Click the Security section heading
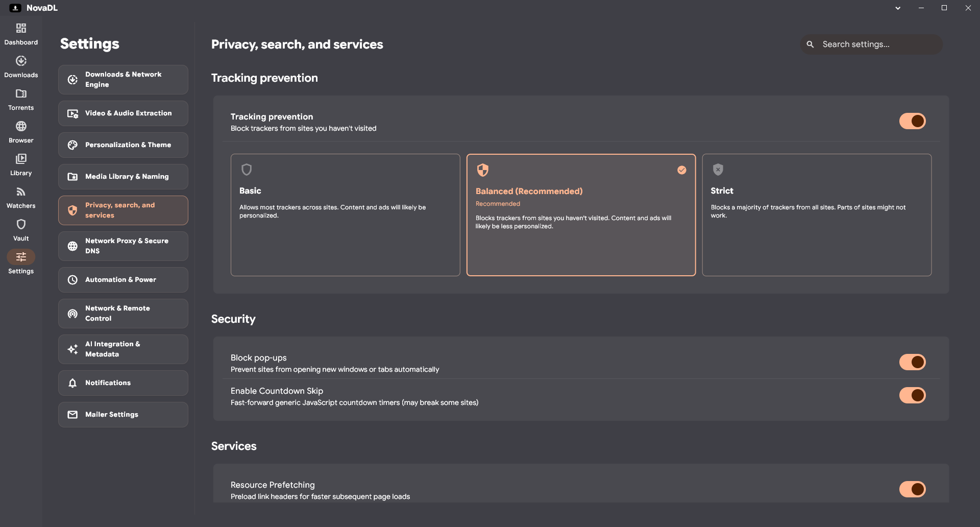This screenshot has width=980, height=527. pyautogui.click(x=233, y=319)
